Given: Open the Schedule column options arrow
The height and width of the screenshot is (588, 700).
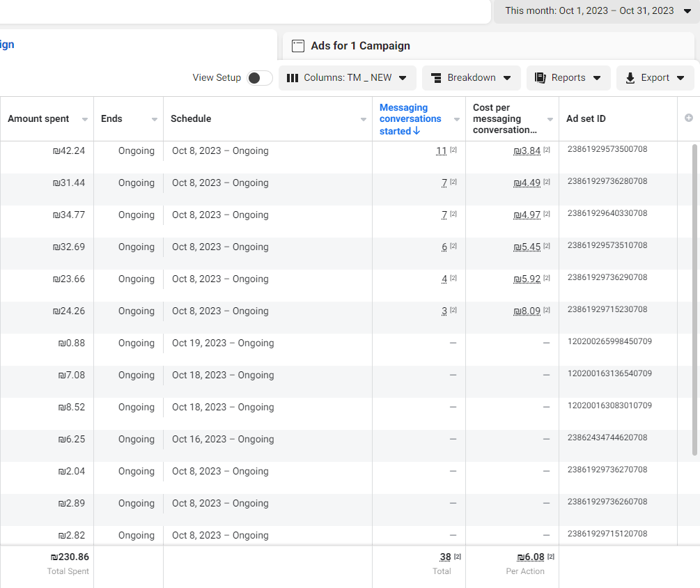Looking at the screenshot, I should [x=364, y=119].
